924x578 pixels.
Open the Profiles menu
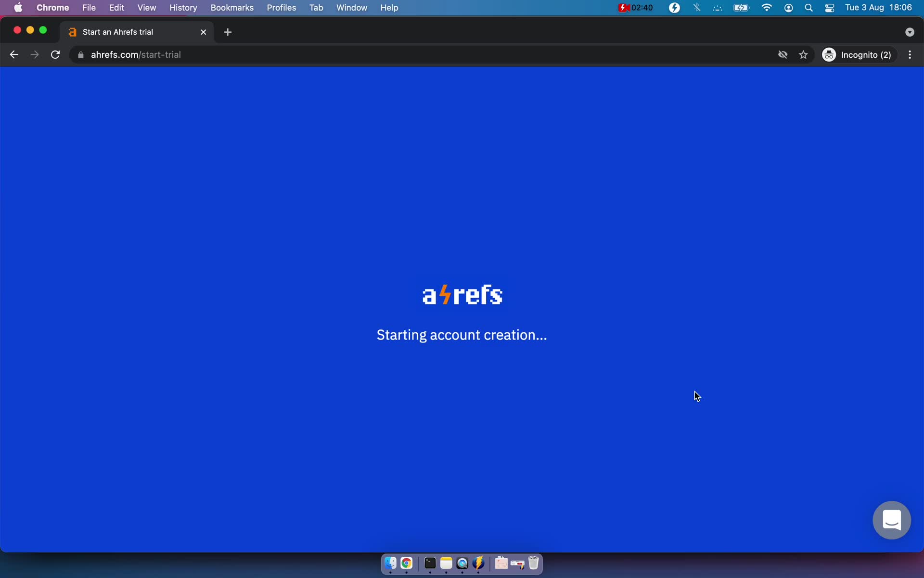(x=281, y=8)
